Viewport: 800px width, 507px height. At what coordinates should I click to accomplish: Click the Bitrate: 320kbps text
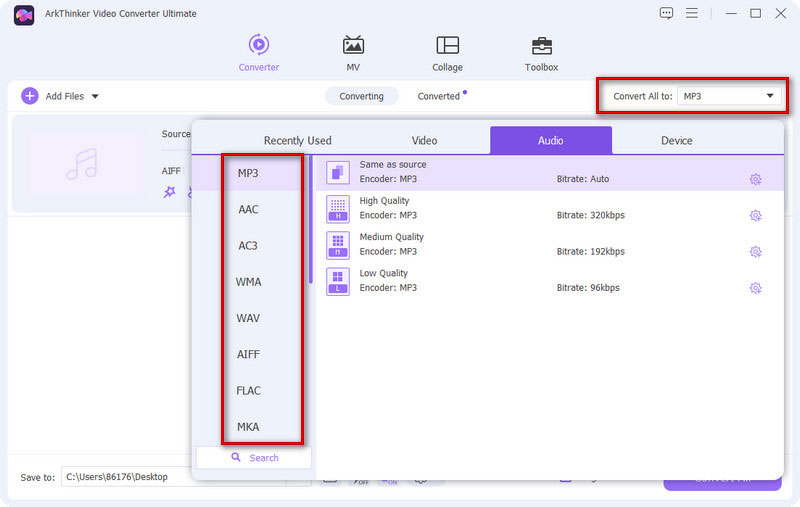[590, 215]
